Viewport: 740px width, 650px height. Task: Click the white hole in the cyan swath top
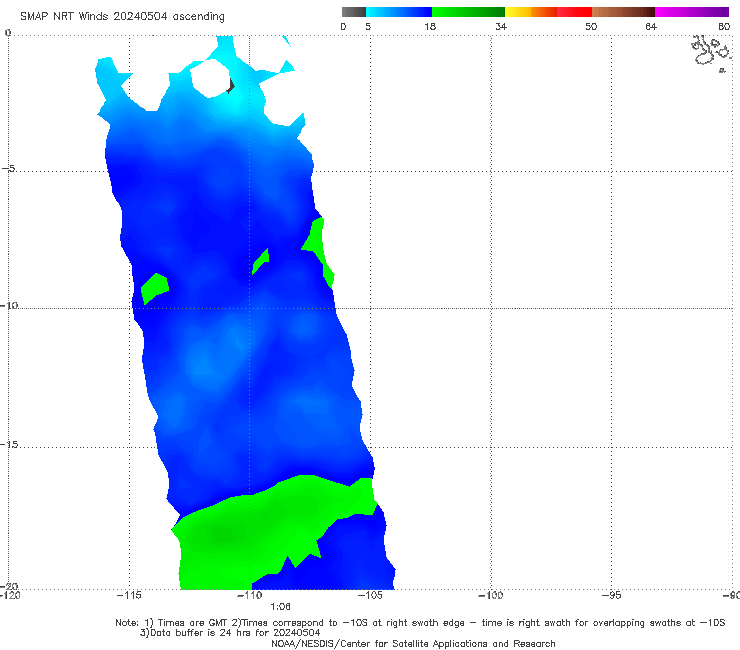[x=210, y=78]
